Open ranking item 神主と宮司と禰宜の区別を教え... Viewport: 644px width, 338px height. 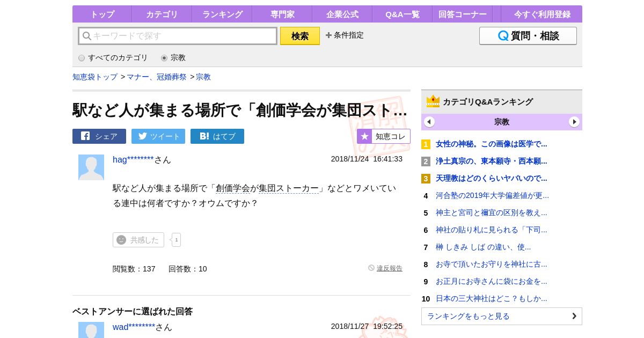pyautogui.click(x=492, y=212)
